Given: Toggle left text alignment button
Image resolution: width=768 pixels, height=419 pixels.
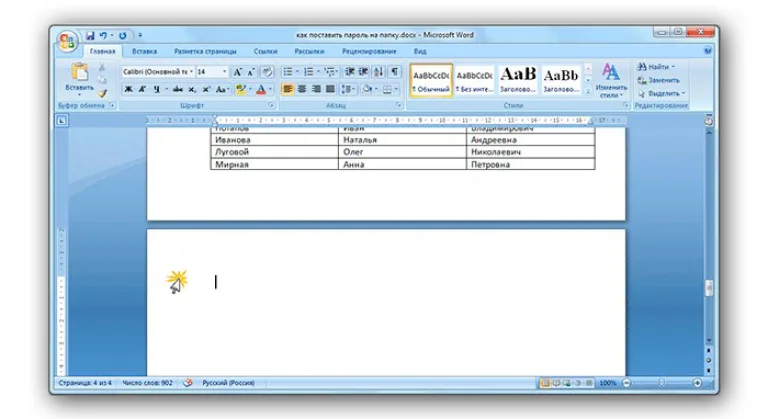Looking at the screenshot, I should pyautogui.click(x=288, y=89).
